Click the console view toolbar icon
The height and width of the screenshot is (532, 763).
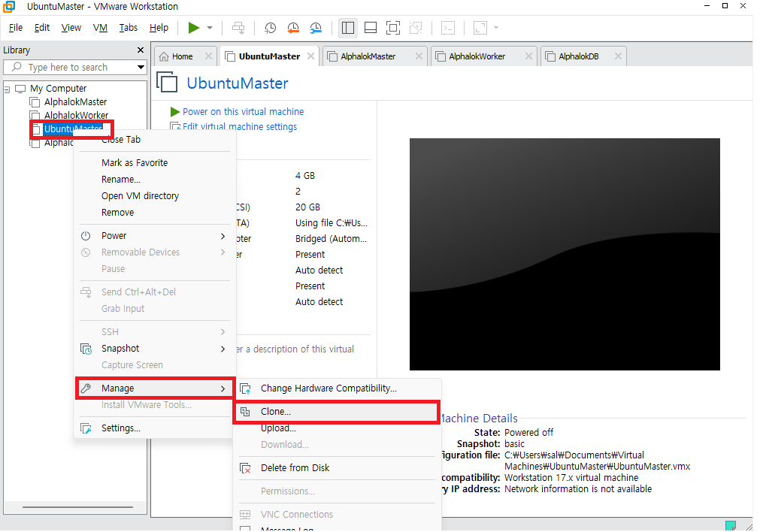point(448,28)
